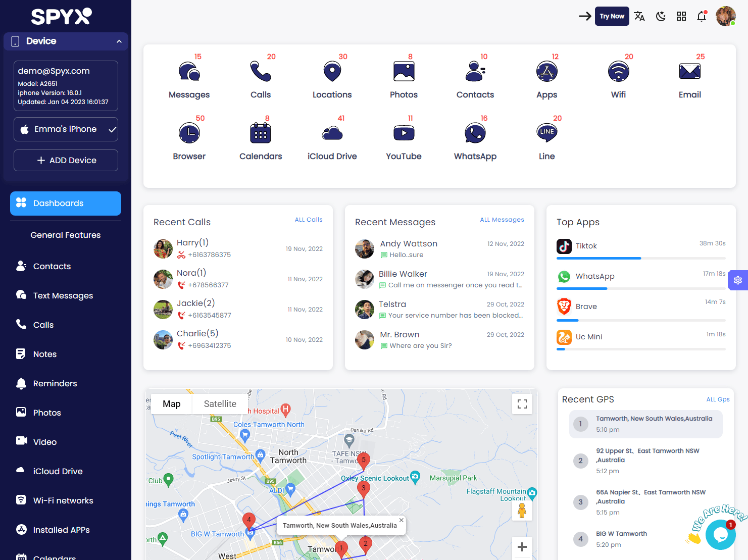This screenshot has height=560, width=748.
Task: Open the iCloud Drive tile in the top grid
Action: (332, 133)
